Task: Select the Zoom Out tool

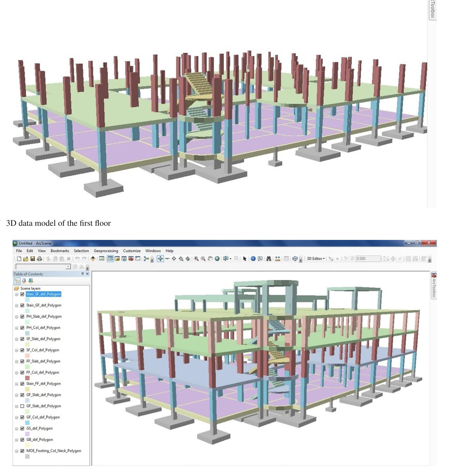Action: tap(203, 259)
